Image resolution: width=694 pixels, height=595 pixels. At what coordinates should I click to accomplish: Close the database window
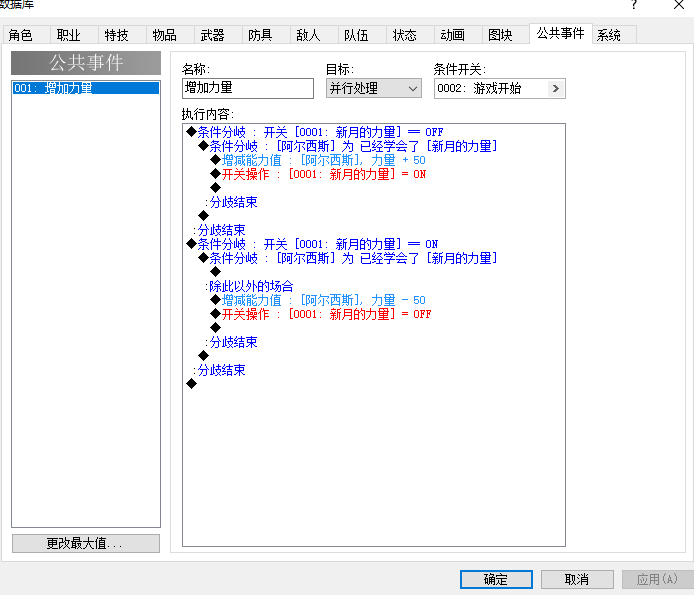(x=679, y=5)
